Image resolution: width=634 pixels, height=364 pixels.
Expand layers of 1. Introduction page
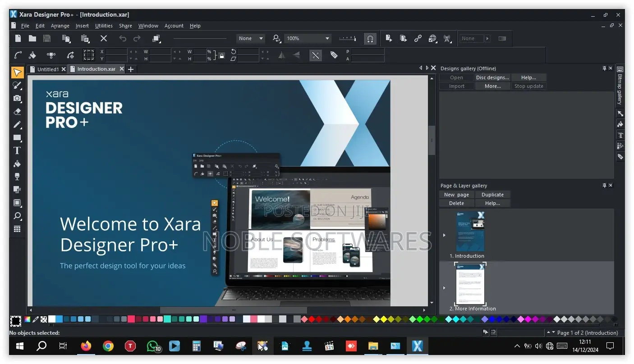coord(444,235)
